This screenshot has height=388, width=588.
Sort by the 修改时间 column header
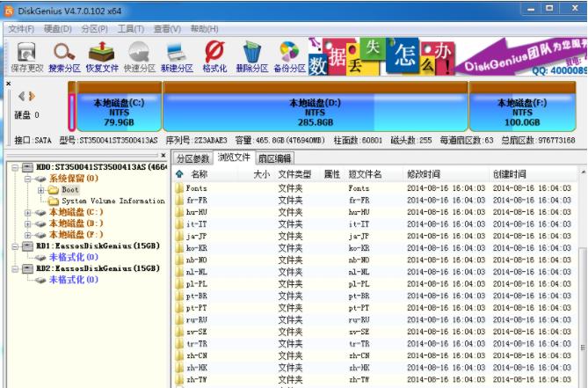pos(424,174)
